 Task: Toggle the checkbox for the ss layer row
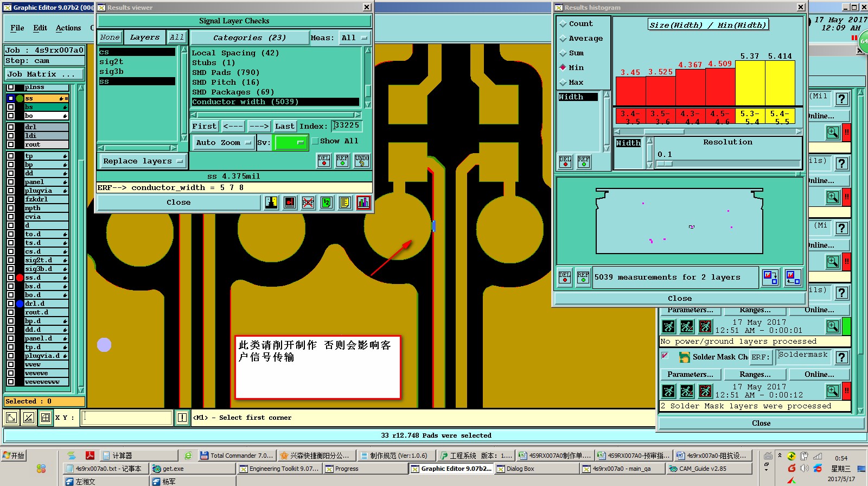pyautogui.click(x=11, y=98)
